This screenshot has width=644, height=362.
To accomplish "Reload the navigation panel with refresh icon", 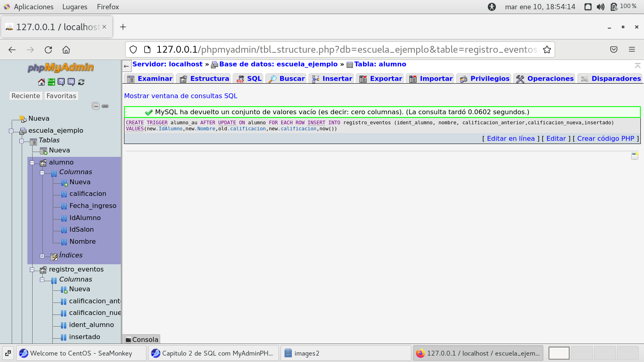I will tap(81, 82).
